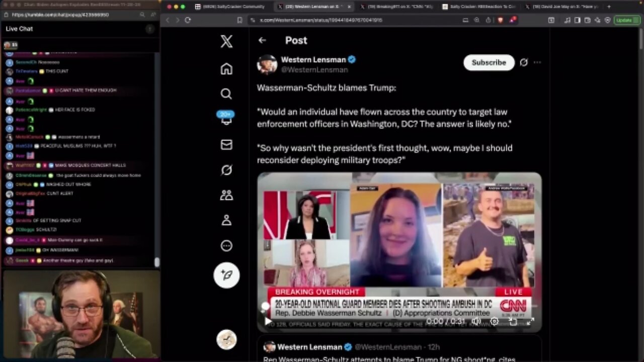Open Communities icon in X sidebar
Viewport: 644px width, 362px height.
pyautogui.click(x=226, y=195)
